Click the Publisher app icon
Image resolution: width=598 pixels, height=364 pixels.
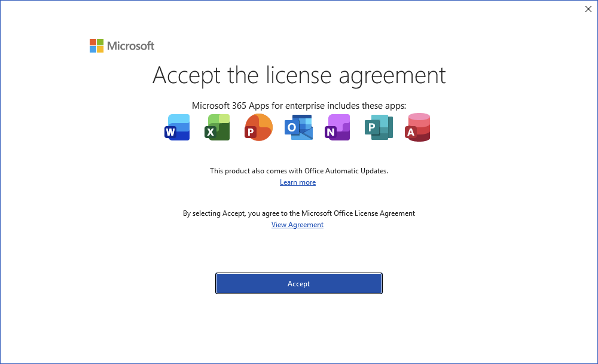(x=378, y=127)
